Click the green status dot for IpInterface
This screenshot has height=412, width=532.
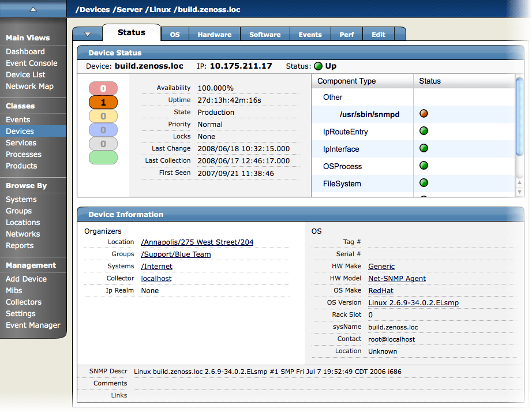coord(424,148)
